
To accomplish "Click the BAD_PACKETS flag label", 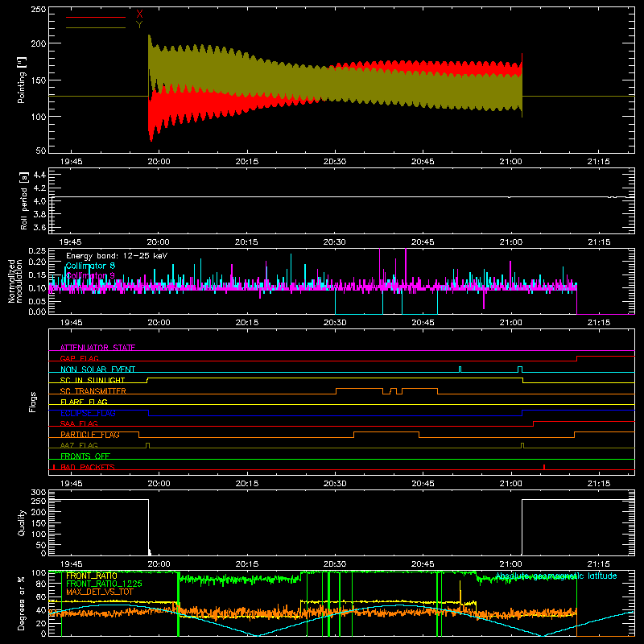I will (x=88, y=467).
